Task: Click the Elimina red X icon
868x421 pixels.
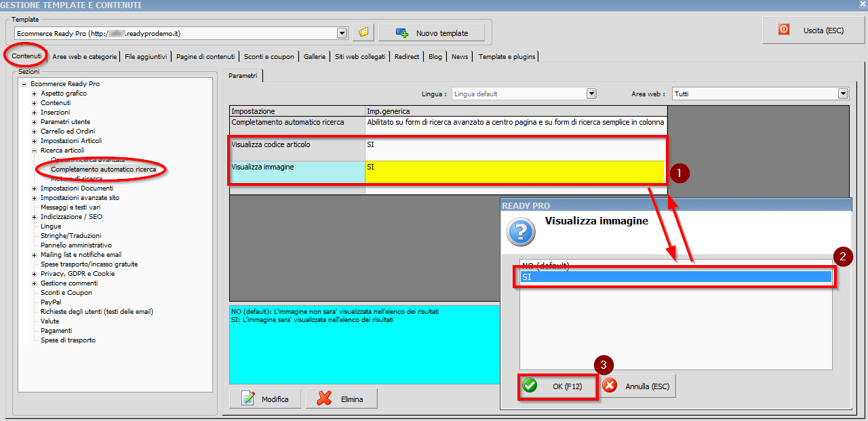Action: coord(325,399)
